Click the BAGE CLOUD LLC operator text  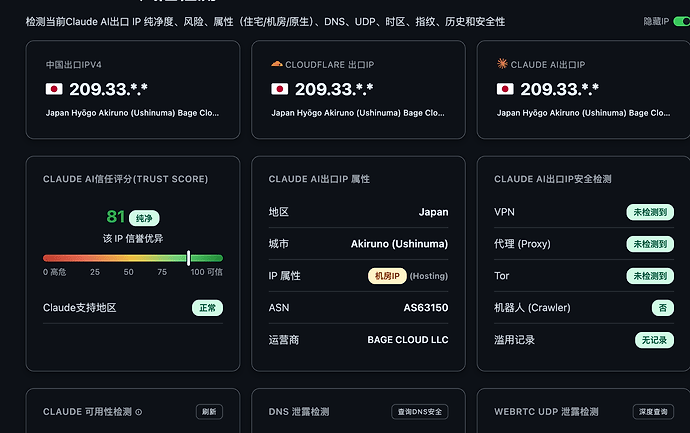coord(408,340)
